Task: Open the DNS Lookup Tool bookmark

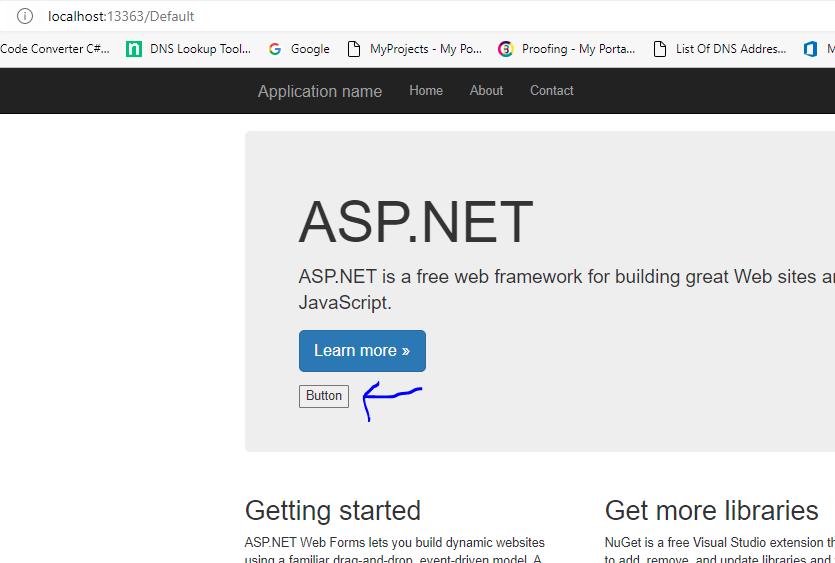Action: click(189, 49)
